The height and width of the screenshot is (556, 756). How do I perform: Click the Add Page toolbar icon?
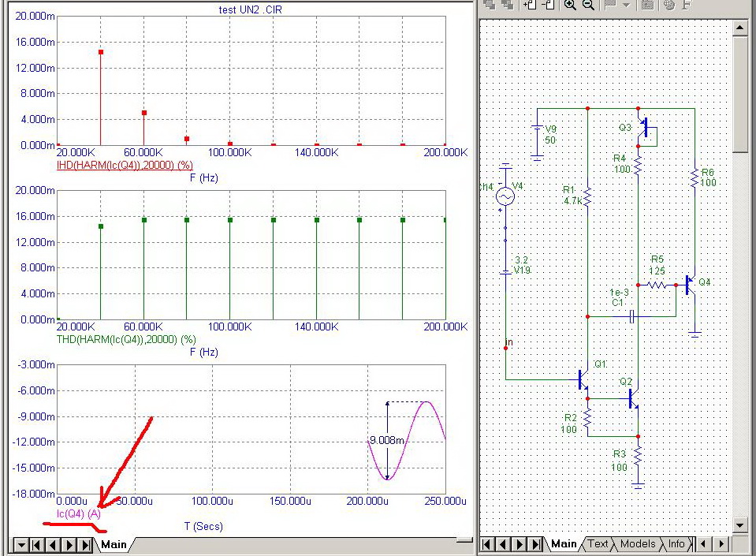point(530,5)
